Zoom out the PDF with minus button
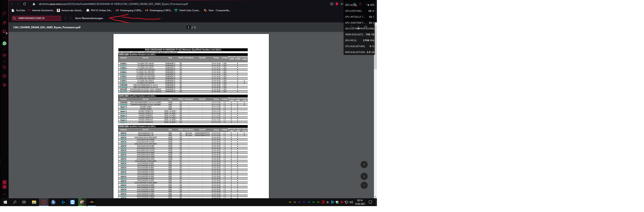The height and width of the screenshot is (212, 644). click(x=364, y=185)
